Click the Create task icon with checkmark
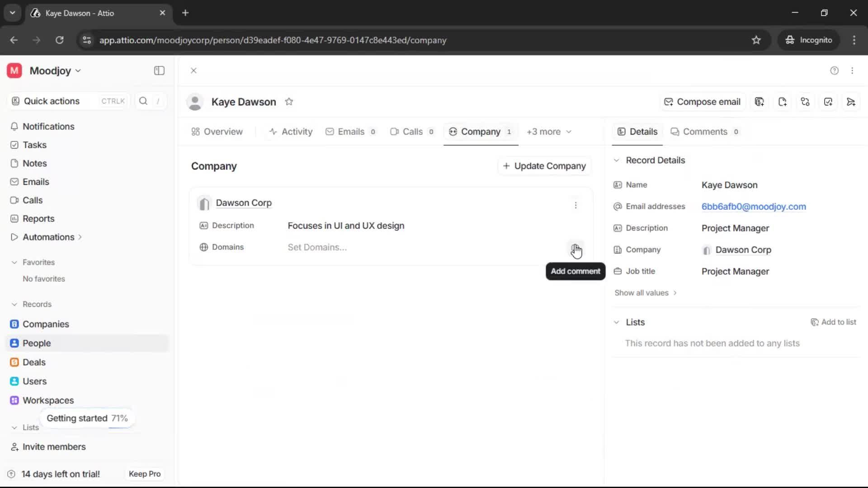This screenshot has height=488, width=868. (x=828, y=102)
